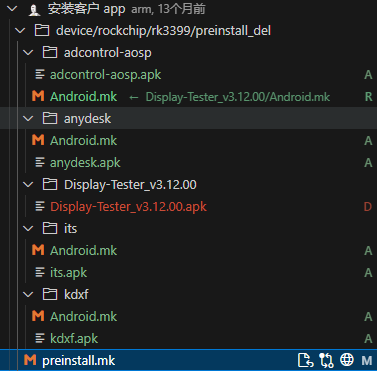This screenshot has height=371, width=377.
Task: Select the anydesk.apk file
Action: click(x=85, y=163)
